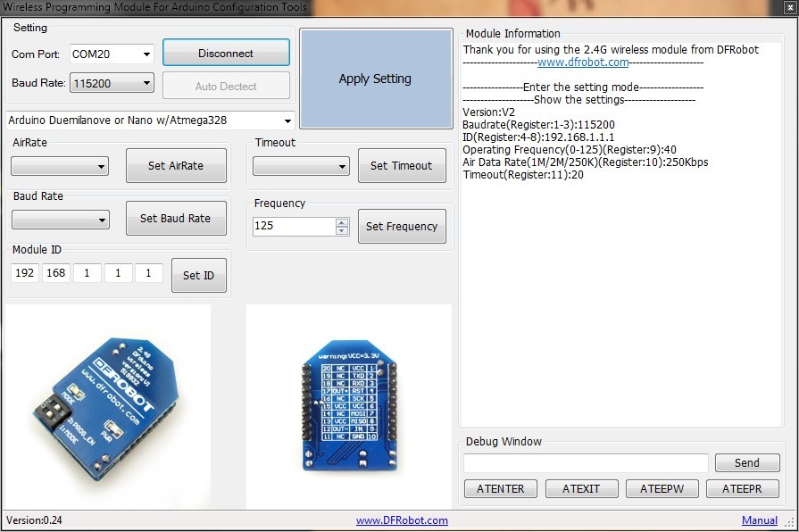Click the Set ID button
The height and width of the screenshot is (532, 799).
(x=199, y=275)
